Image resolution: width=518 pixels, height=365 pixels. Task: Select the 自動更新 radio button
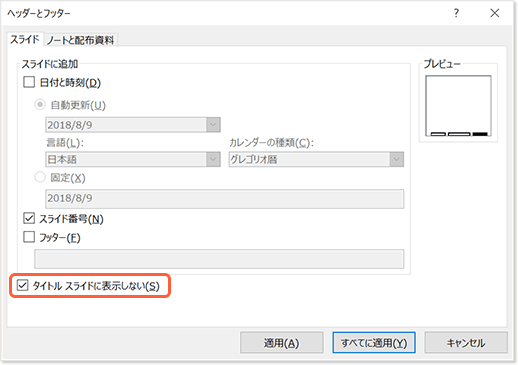40,105
